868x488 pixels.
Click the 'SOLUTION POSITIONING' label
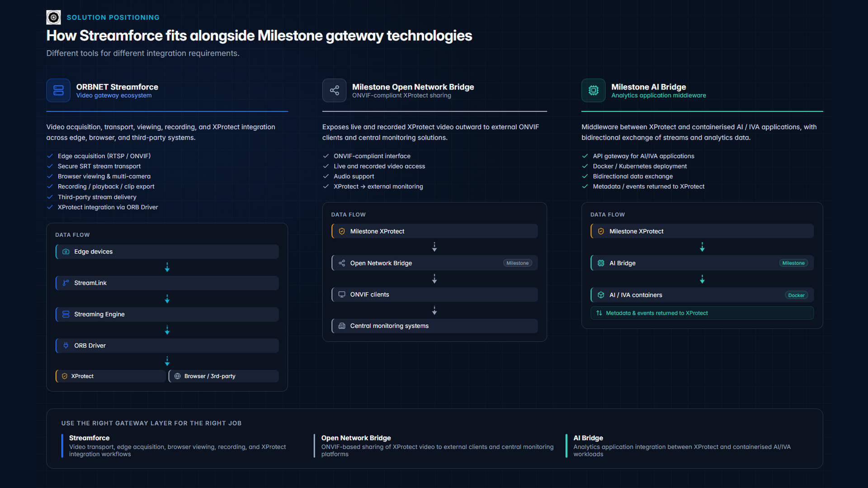click(113, 18)
